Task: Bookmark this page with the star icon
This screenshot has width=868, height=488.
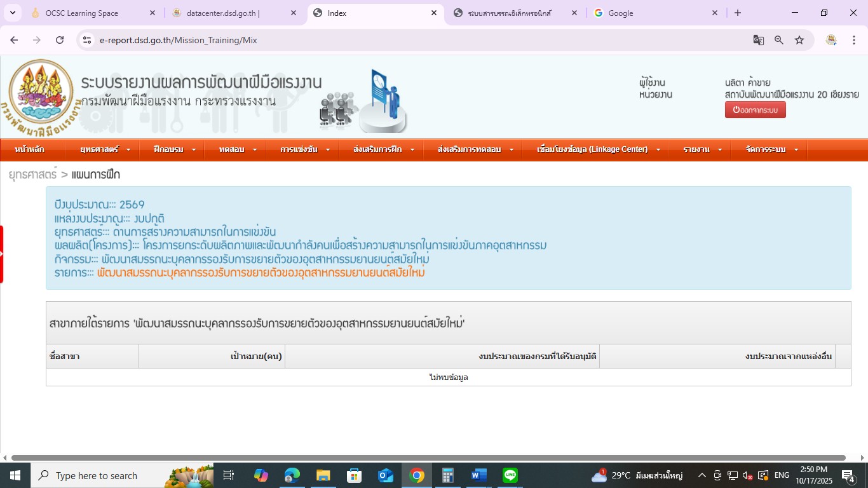Action: (x=799, y=40)
